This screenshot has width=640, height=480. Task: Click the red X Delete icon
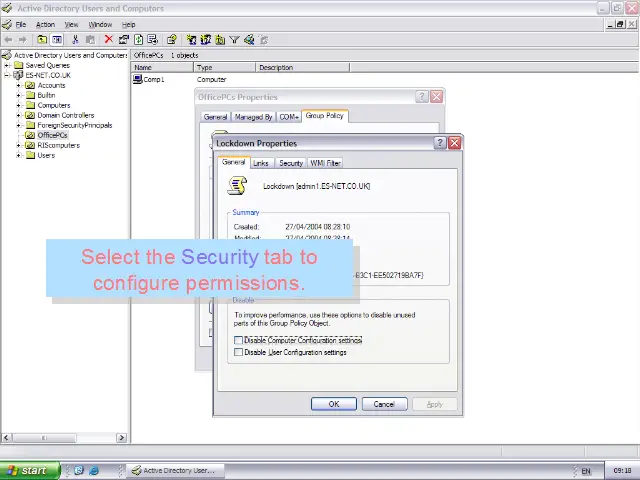[x=109, y=39]
